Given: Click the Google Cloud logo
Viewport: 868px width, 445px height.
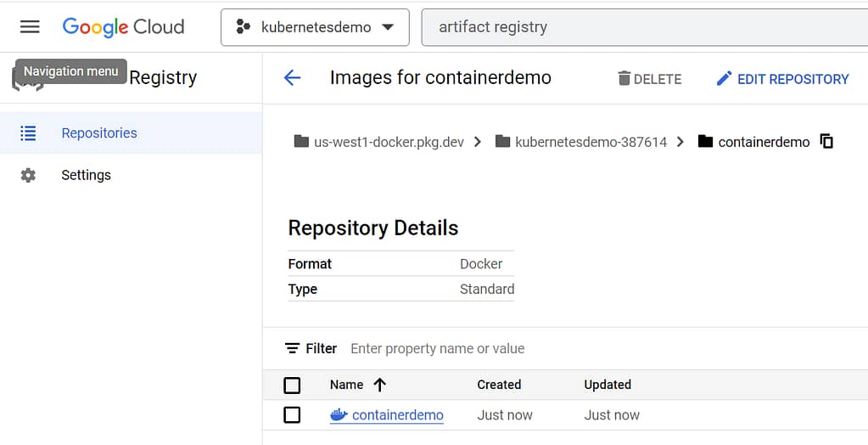Looking at the screenshot, I should (x=123, y=26).
